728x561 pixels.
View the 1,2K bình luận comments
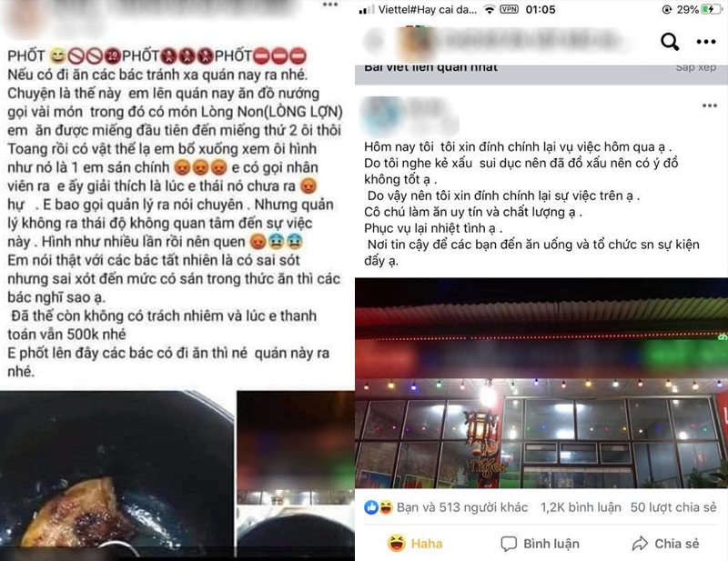coord(581,507)
